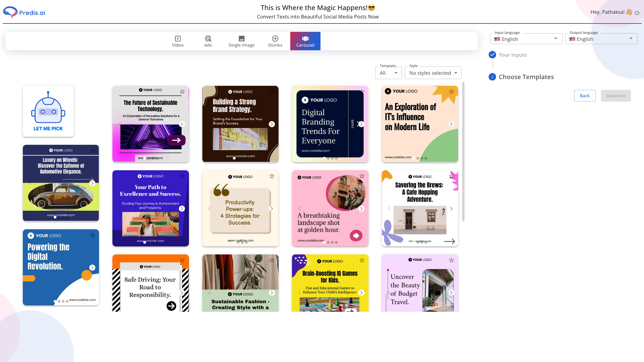
Task: Click purple arrow on Sustainable Technology template
Action: [176, 140]
